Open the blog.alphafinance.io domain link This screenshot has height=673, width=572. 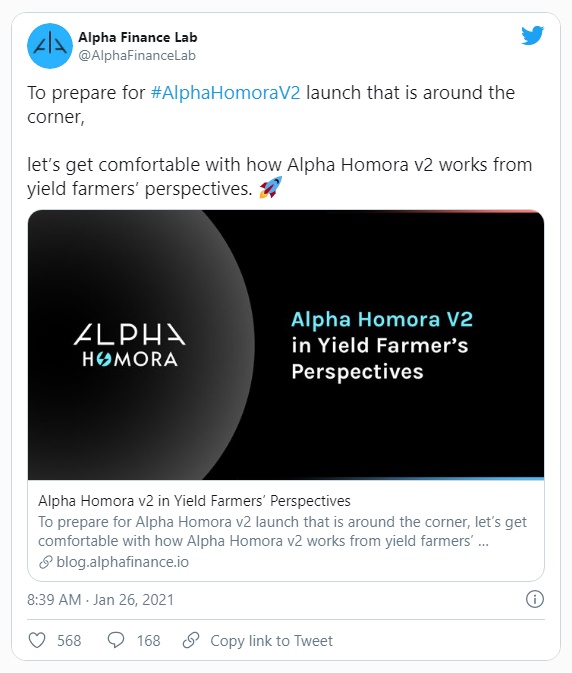(122, 562)
